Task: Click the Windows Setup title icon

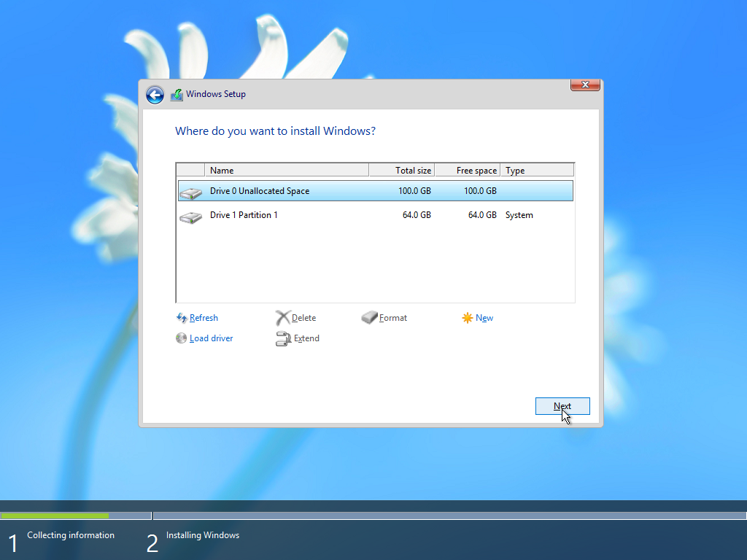Action: pos(177,94)
